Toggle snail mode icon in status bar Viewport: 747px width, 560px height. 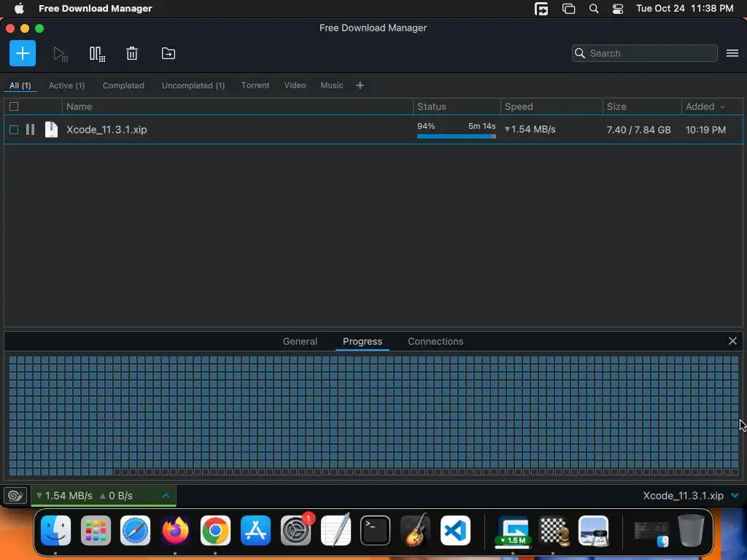pos(15,496)
